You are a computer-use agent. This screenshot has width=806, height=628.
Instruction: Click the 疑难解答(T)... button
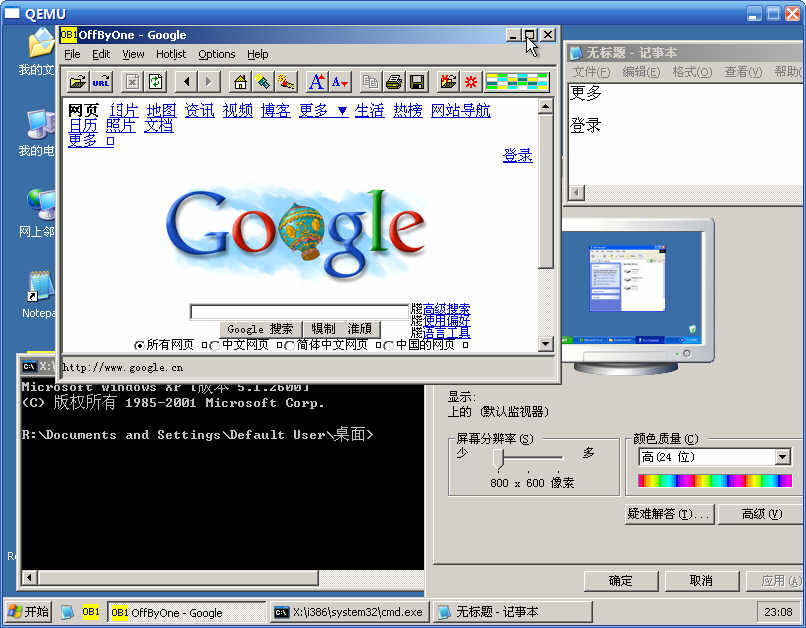[669, 514]
